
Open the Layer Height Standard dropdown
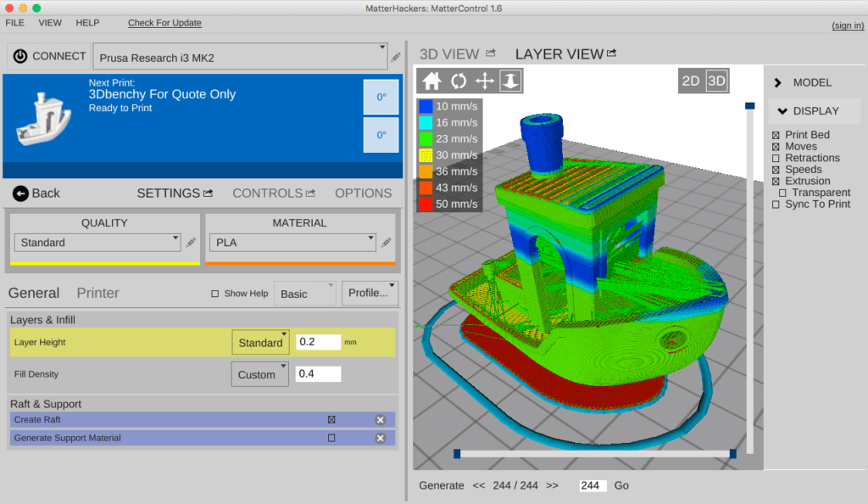tap(260, 342)
